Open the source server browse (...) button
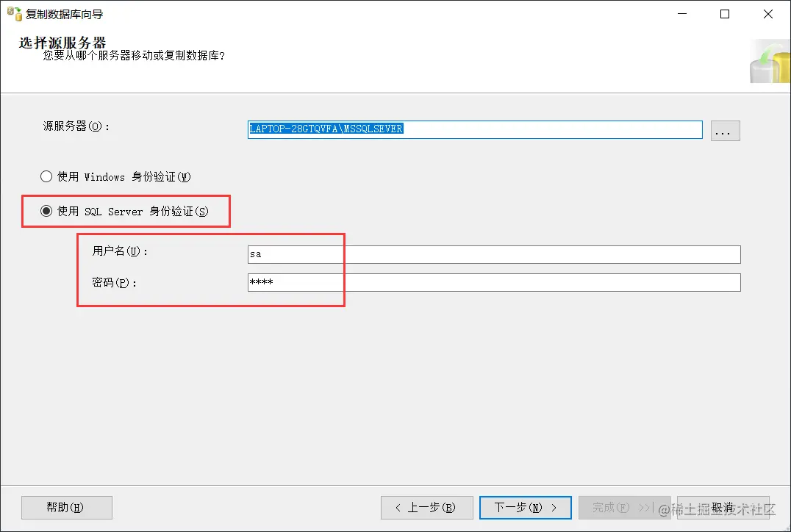Viewport: 791px width, 532px height. (725, 131)
